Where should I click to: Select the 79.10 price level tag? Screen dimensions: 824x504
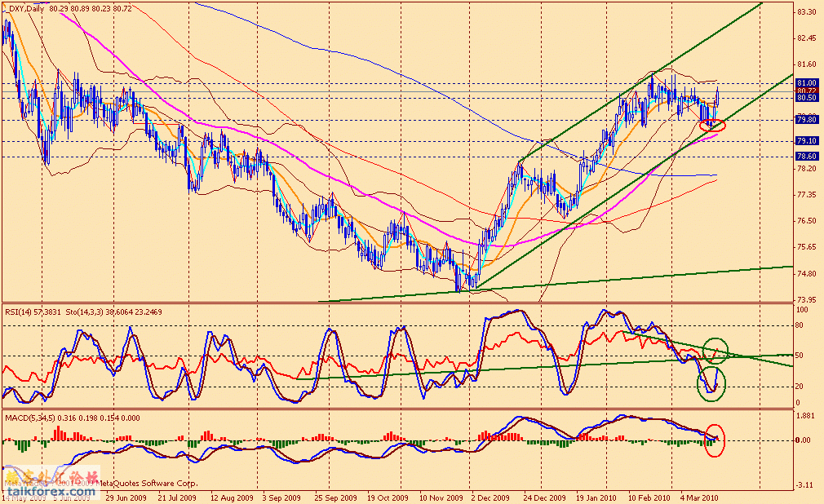[806, 141]
